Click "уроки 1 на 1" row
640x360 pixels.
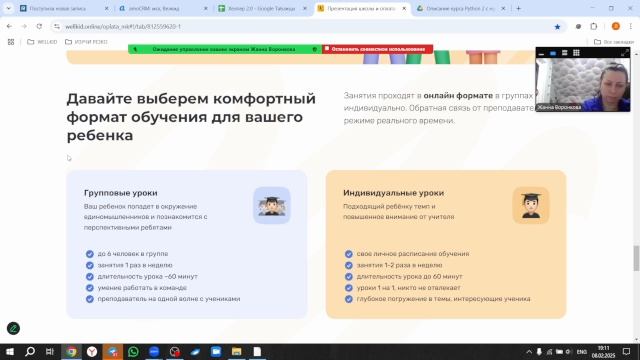coord(402,288)
